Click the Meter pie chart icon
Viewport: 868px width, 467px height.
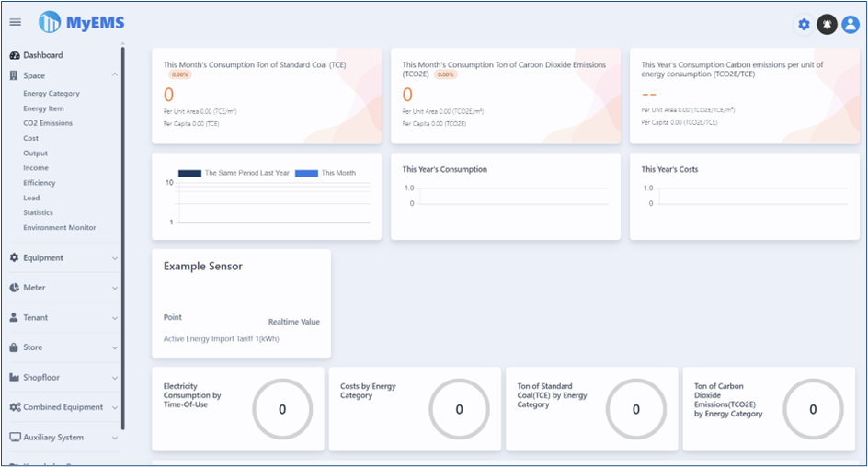15,288
